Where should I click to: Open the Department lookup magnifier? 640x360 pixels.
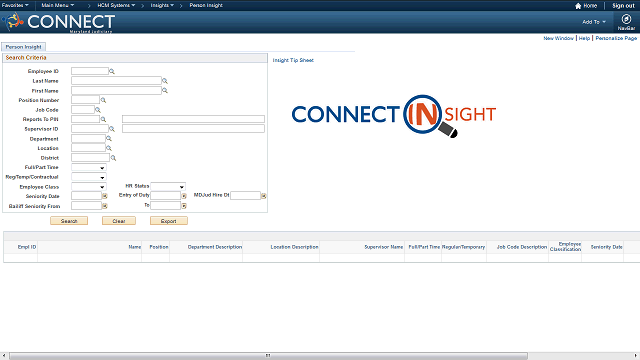tap(109, 139)
